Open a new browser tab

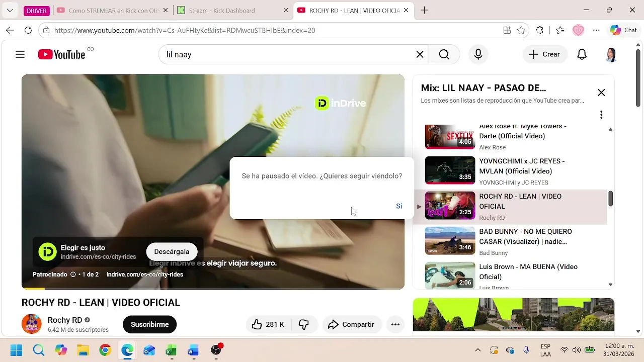[424, 10]
